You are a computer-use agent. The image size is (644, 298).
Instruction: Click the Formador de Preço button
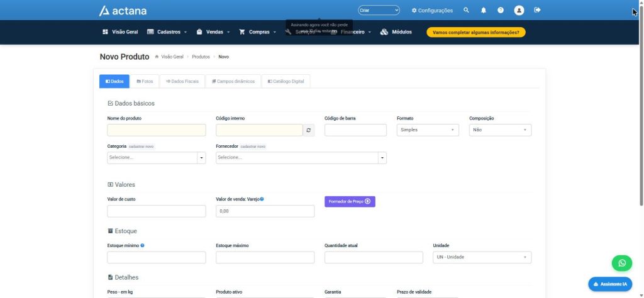pos(350,202)
